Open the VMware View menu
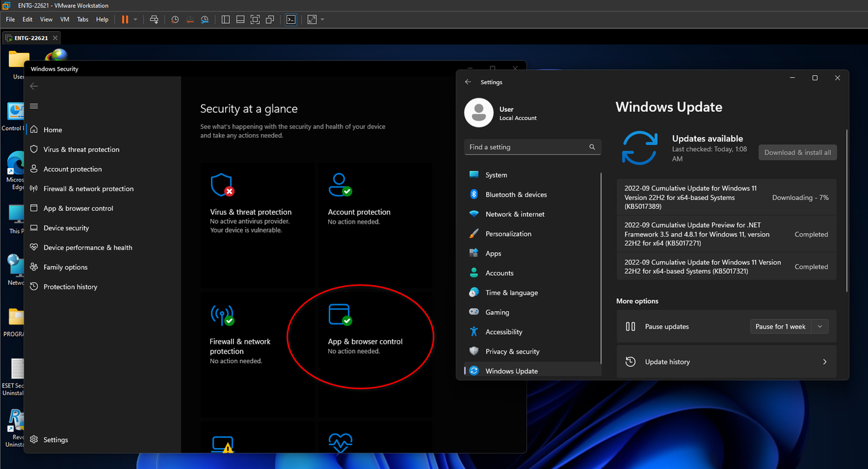The image size is (868, 469). [46, 20]
